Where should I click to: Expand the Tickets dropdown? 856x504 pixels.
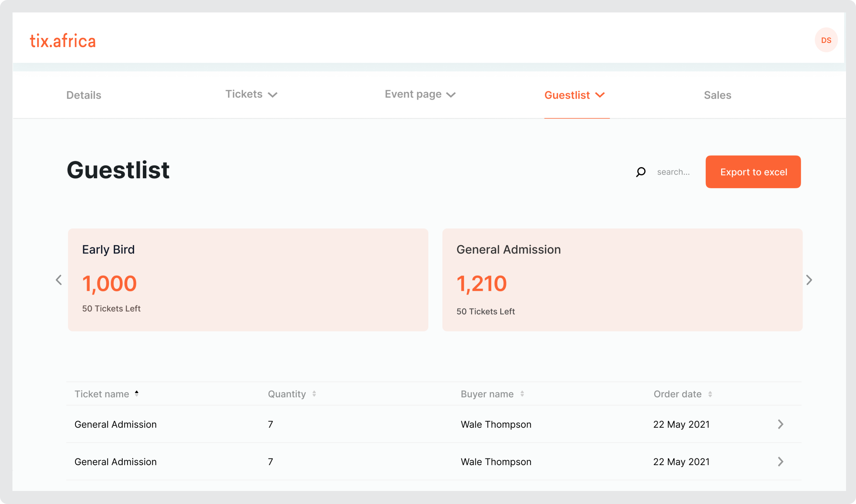(x=252, y=94)
